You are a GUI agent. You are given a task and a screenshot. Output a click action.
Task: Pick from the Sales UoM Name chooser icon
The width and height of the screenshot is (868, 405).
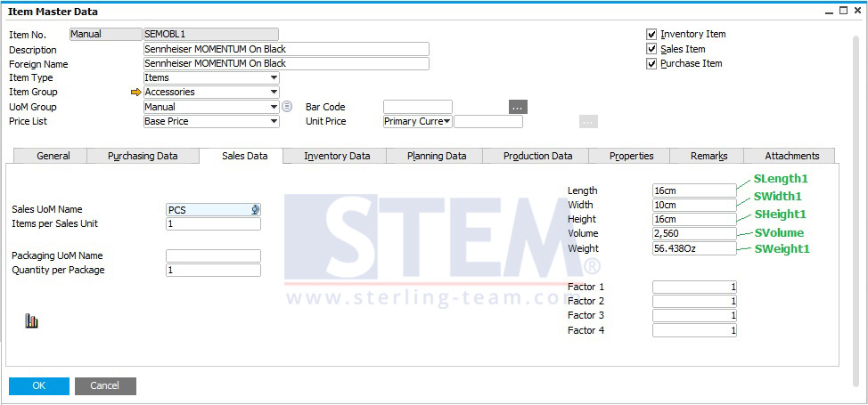point(255,210)
